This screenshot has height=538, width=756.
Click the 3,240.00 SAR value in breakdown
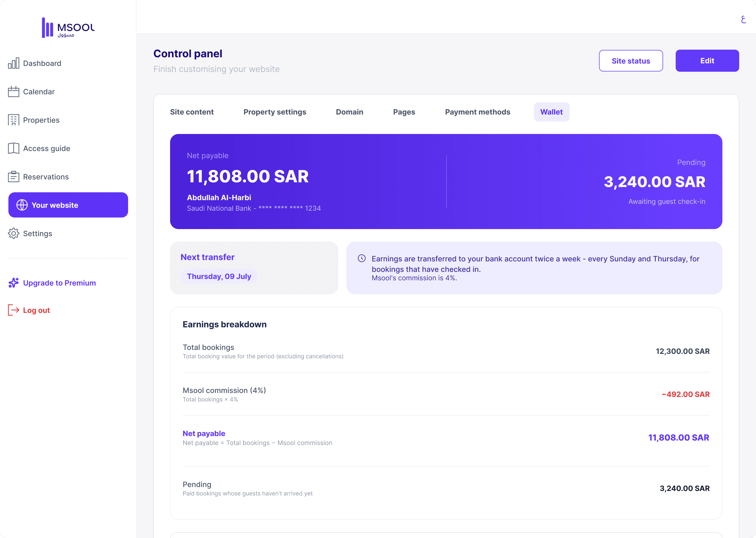coord(685,488)
